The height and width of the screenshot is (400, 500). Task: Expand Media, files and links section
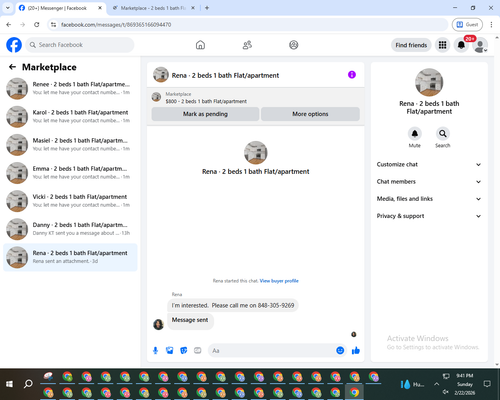429,199
